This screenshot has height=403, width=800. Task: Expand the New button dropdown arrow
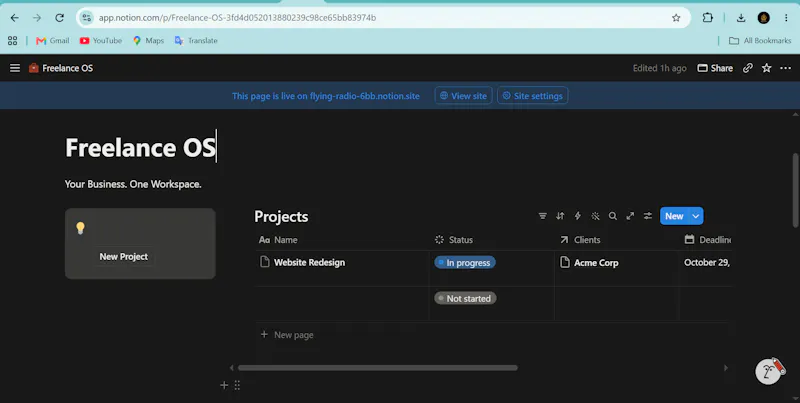click(696, 216)
